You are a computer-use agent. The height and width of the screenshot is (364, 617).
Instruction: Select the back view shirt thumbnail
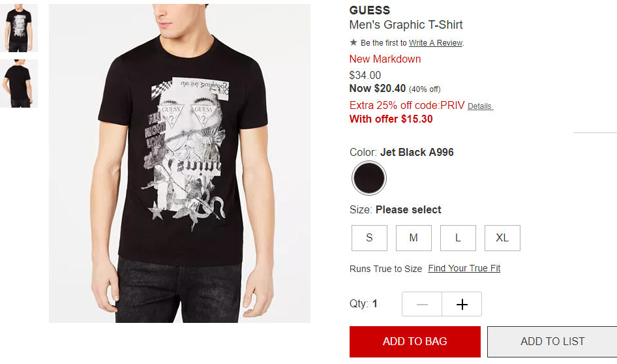click(18, 83)
